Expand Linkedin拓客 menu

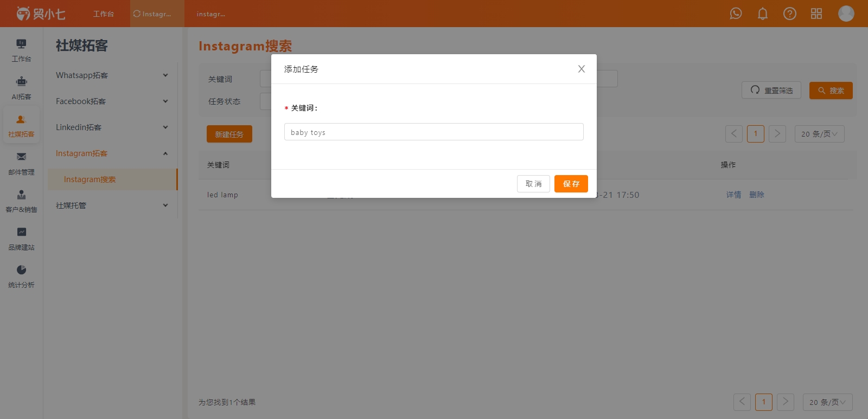[112, 127]
